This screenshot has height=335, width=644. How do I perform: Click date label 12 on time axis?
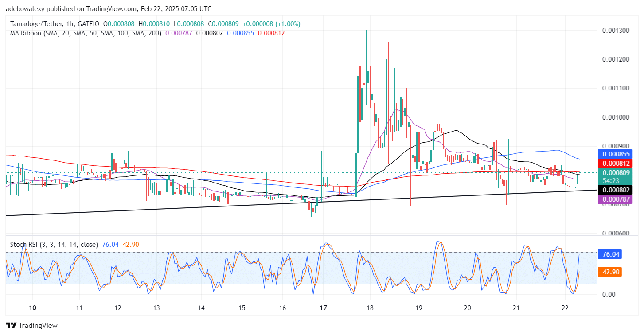pos(118,308)
